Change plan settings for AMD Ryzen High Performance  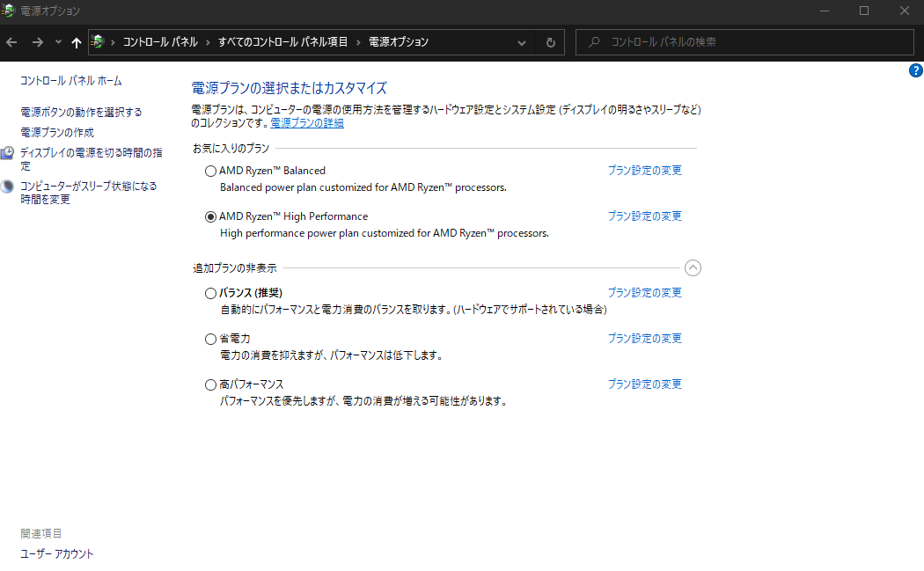pyautogui.click(x=645, y=216)
